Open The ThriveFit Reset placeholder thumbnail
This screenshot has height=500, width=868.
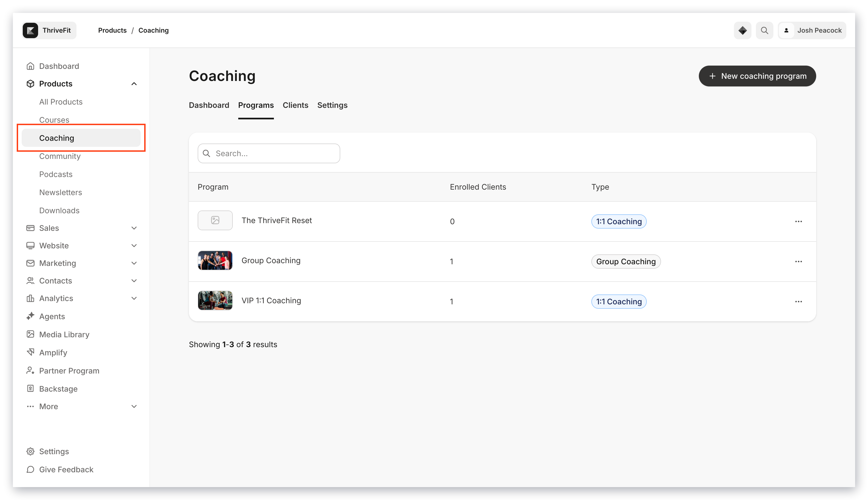click(215, 220)
